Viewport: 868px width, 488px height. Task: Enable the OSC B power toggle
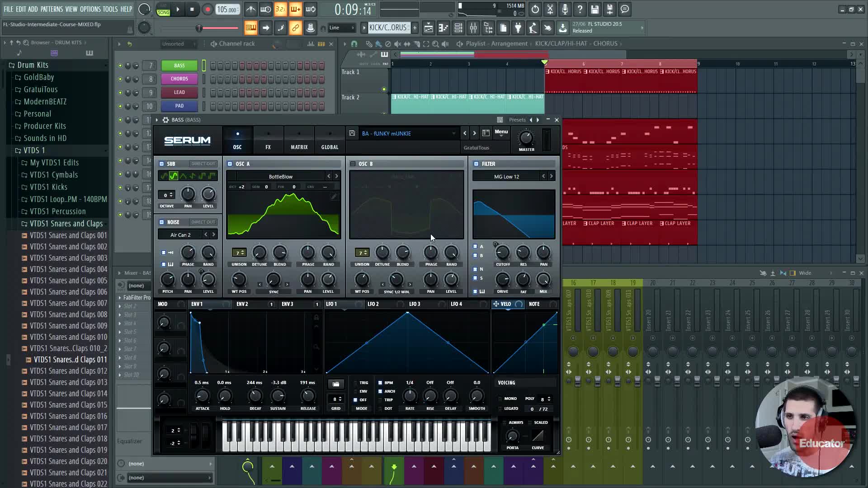point(353,164)
